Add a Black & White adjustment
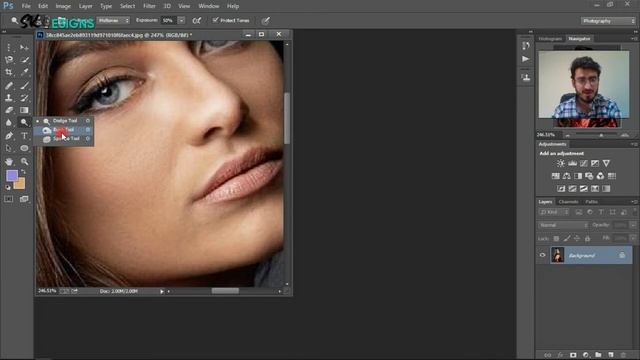Viewport: 640px width, 360px height. pos(578,176)
